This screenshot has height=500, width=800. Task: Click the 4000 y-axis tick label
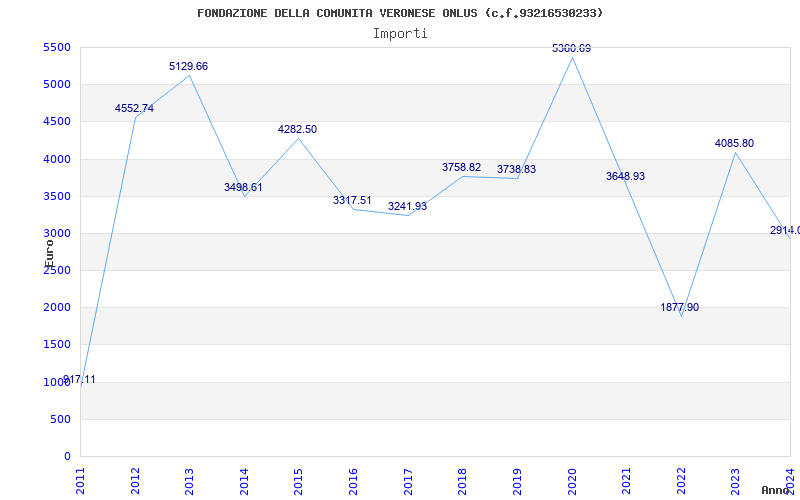pyautogui.click(x=58, y=159)
